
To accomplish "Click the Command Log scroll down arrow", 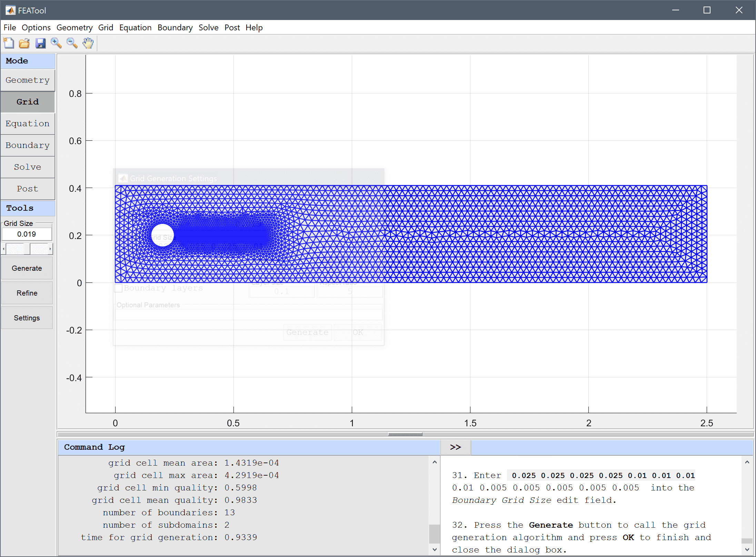I will click(x=435, y=550).
